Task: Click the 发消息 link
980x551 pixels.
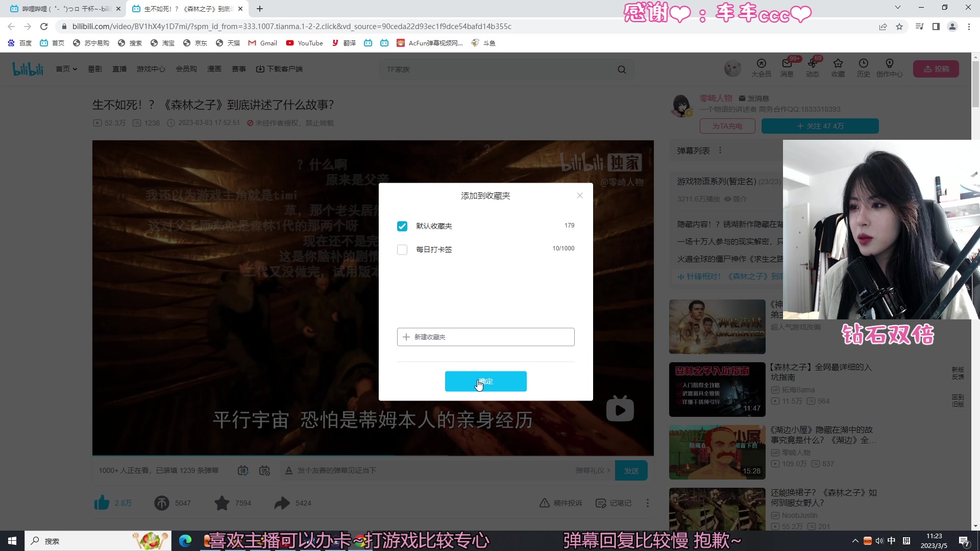Action: (754, 98)
